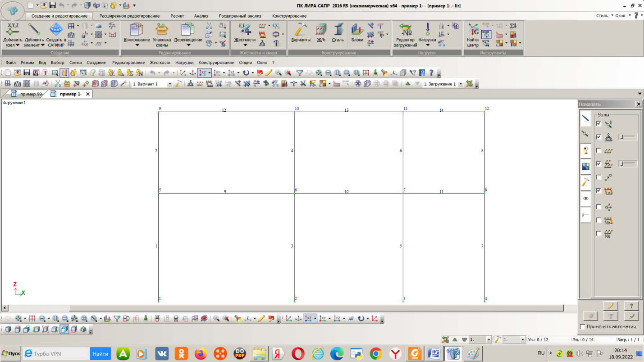Enable the third checkbox in Узлы list
This screenshot has width=644, height=362.
pyautogui.click(x=598, y=150)
